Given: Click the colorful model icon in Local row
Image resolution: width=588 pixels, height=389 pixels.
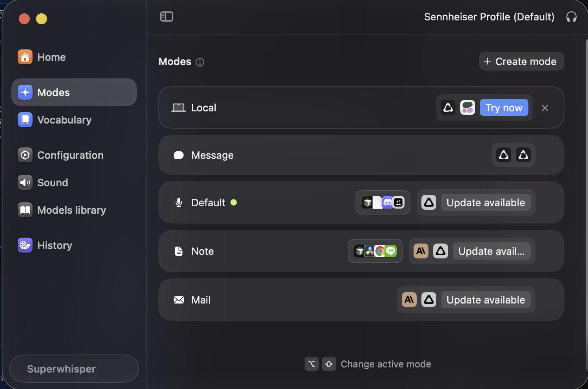Looking at the screenshot, I should [x=468, y=107].
